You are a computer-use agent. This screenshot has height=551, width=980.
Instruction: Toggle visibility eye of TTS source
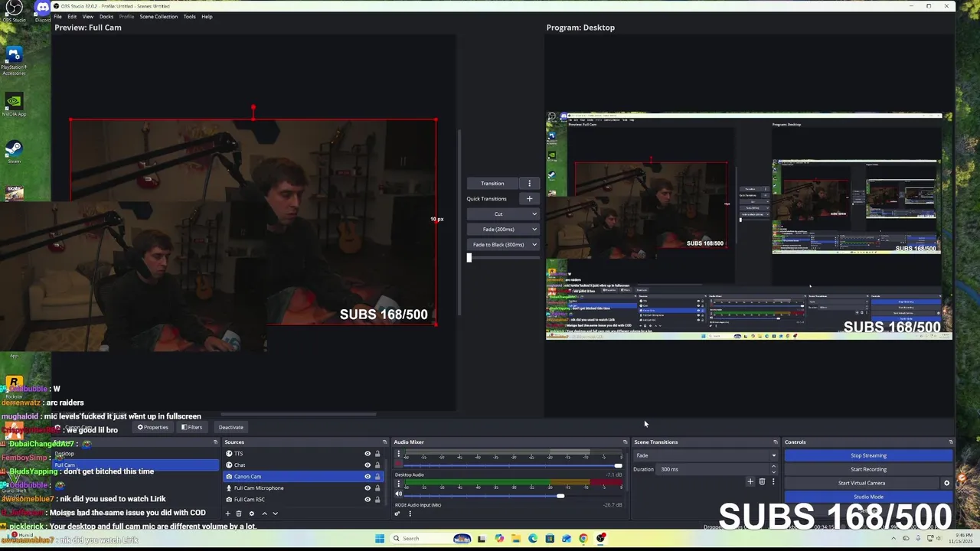[367, 454]
